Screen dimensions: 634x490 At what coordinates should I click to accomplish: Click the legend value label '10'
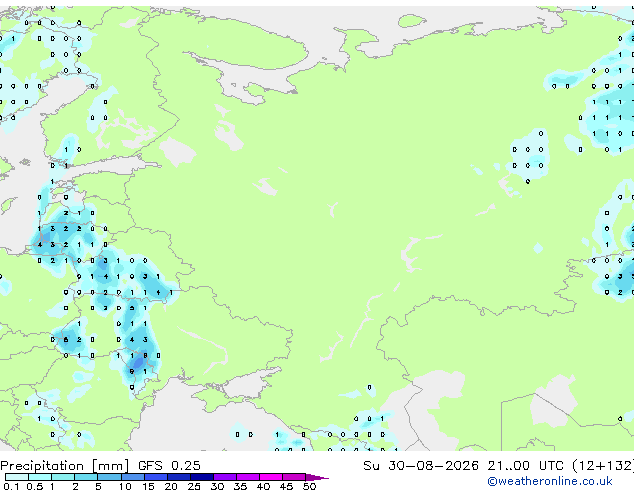click(125, 486)
